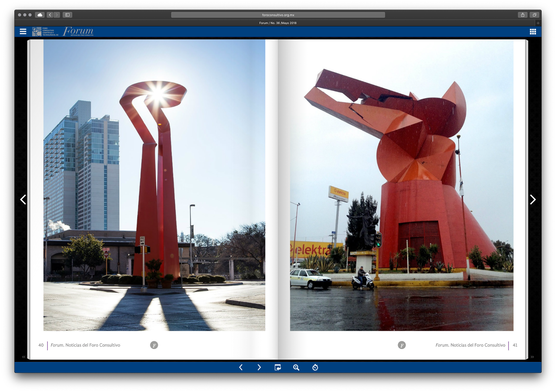
Task: Select the Forum No. 36 Mayo 2018 tab
Action: coord(277,23)
